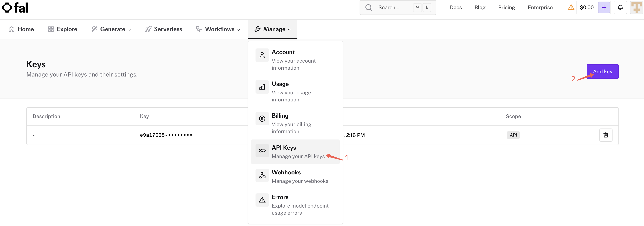Click the Billing dollar icon
Screen dimensions: 644x226
pyautogui.click(x=262, y=119)
